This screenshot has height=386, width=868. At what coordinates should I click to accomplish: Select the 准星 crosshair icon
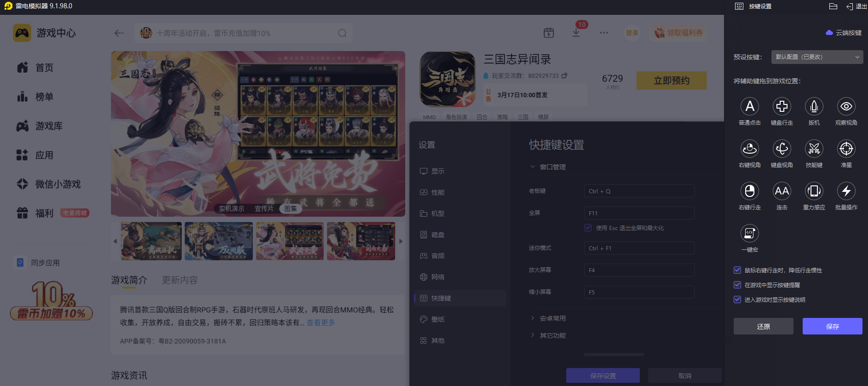[846, 149]
